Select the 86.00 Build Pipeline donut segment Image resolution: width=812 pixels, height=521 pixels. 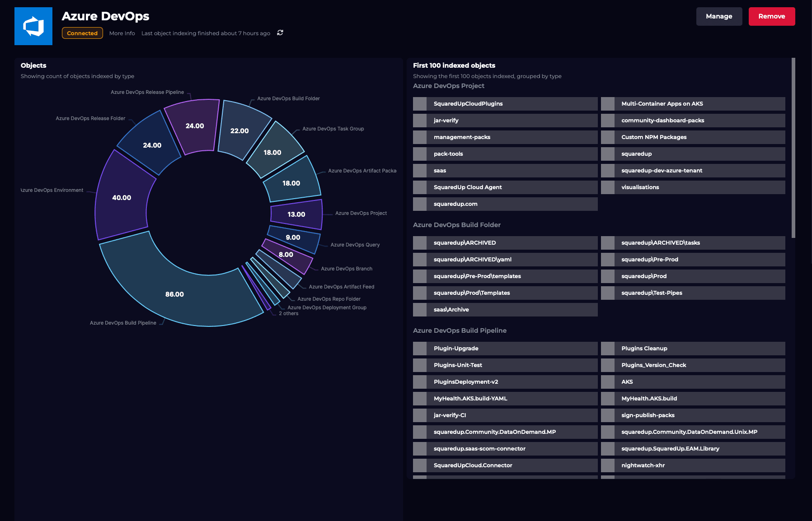pos(174,294)
